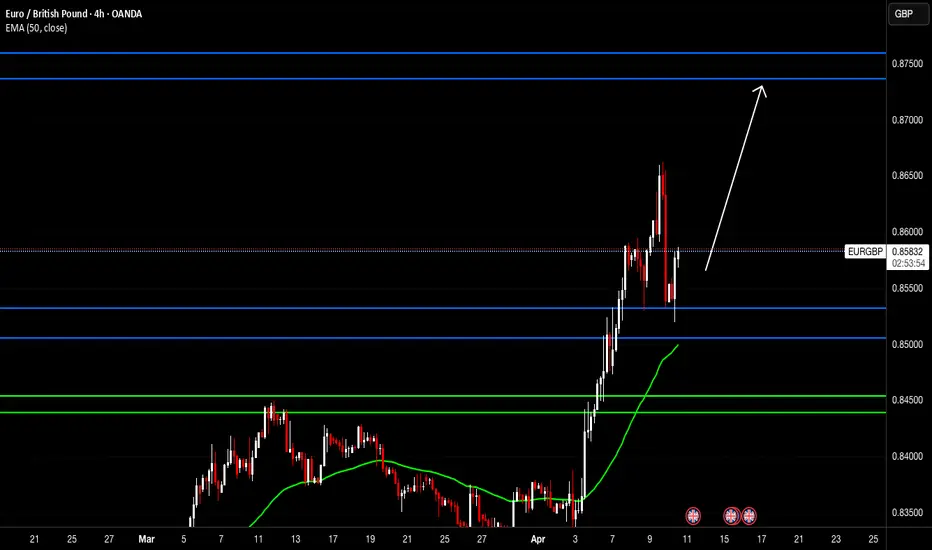
Task: Select the green horizontal line just above 0.84500
Action: tap(443, 395)
